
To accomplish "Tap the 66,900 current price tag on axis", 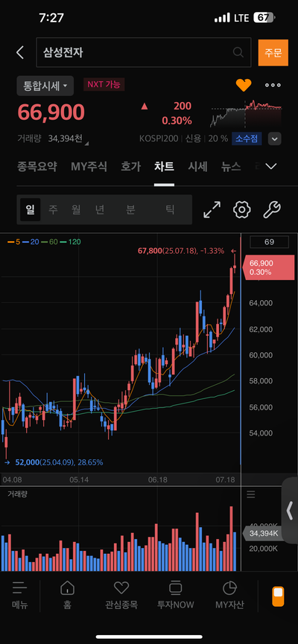I will [x=269, y=267].
